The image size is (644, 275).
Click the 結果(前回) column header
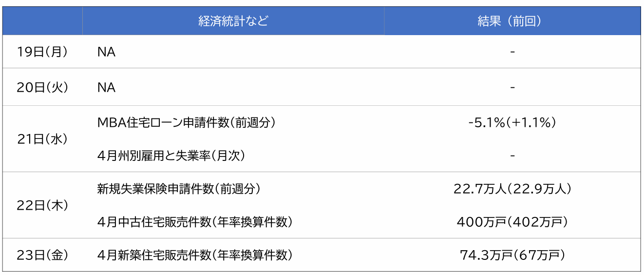(512, 21)
